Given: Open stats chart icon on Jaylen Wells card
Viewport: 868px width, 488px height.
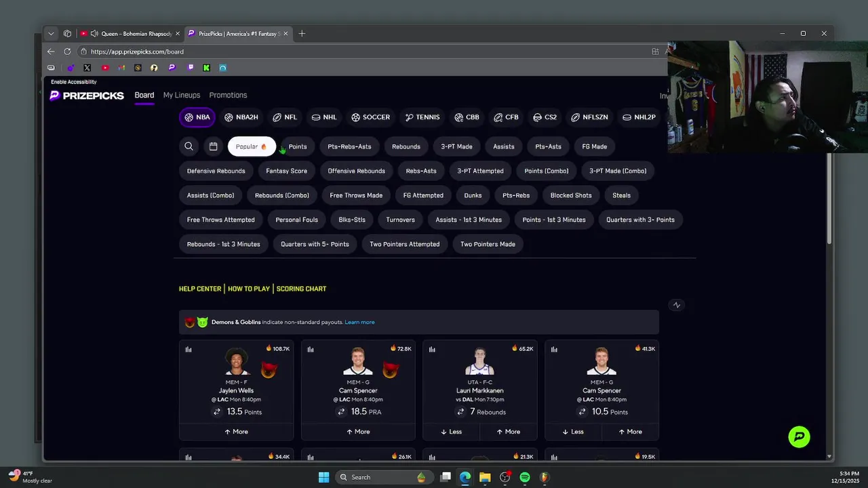Looking at the screenshot, I should tap(189, 350).
